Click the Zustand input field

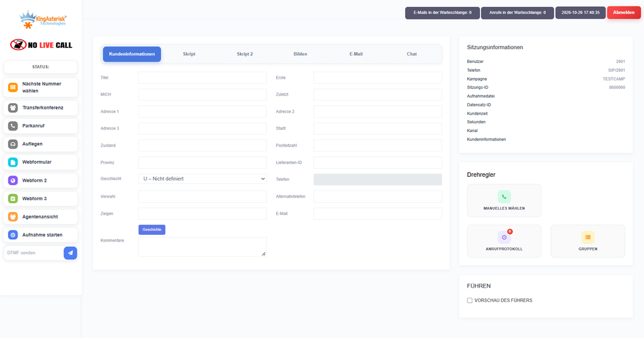point(202,145)
